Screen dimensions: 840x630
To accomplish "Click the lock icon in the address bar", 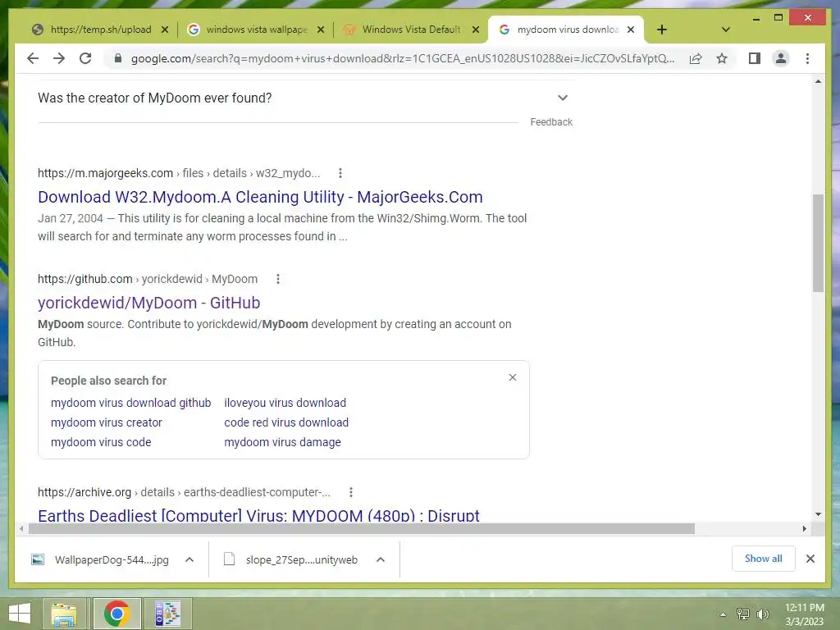I will pos(118,58).
